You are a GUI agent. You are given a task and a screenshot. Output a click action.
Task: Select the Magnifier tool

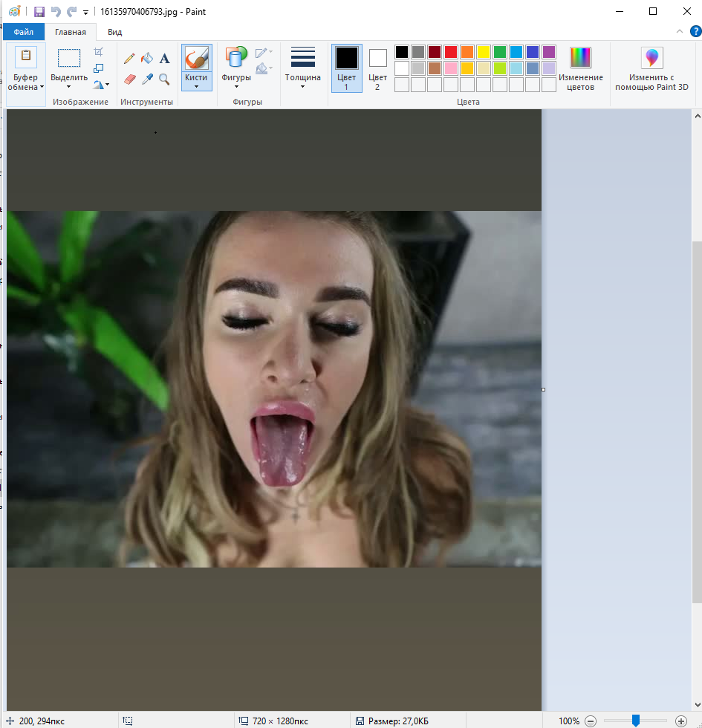(165, 79)
